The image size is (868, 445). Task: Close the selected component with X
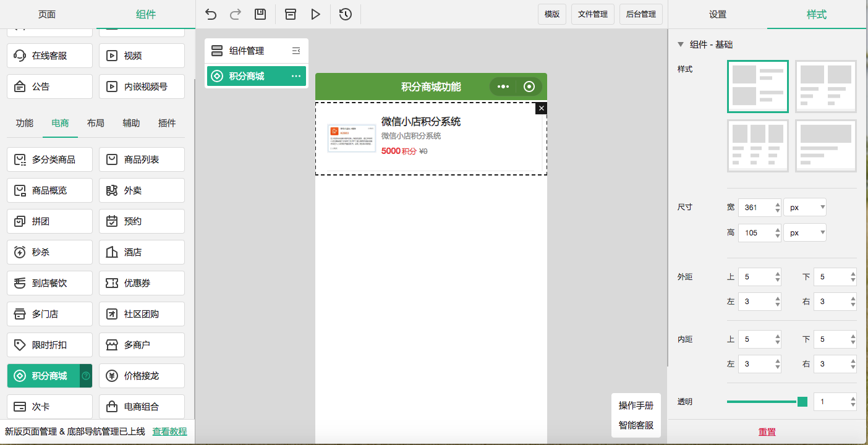[x=541, y=109]
